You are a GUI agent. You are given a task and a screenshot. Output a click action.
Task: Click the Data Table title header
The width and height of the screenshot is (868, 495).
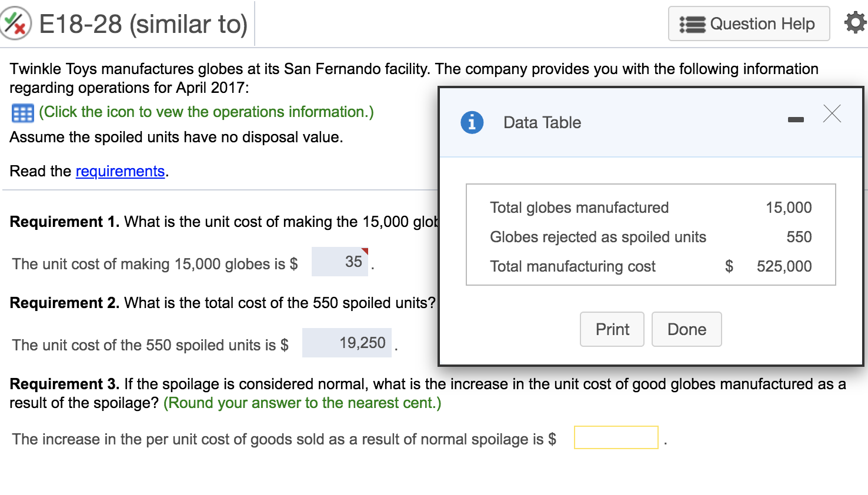click(x=542, y=122)
